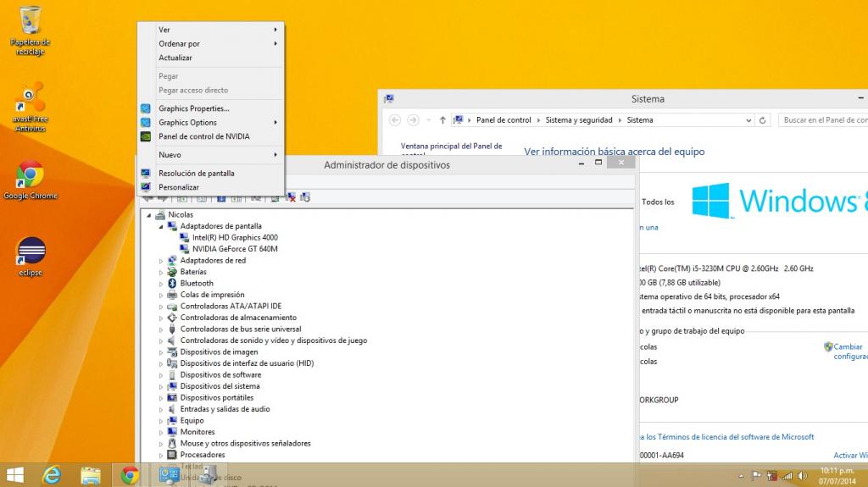Expand the Bluetooth device category
The image size is (868, 487).
[161, 284]
